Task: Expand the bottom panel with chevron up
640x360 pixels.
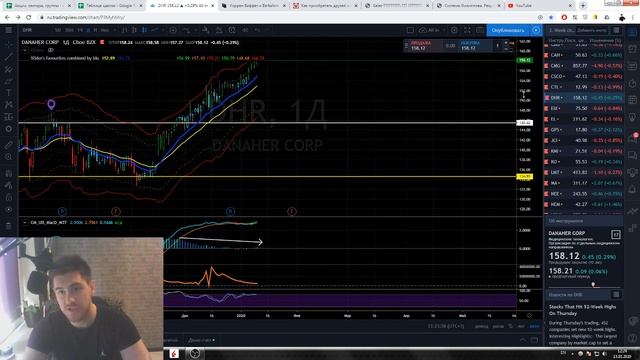Action: [x=523, y=340]
